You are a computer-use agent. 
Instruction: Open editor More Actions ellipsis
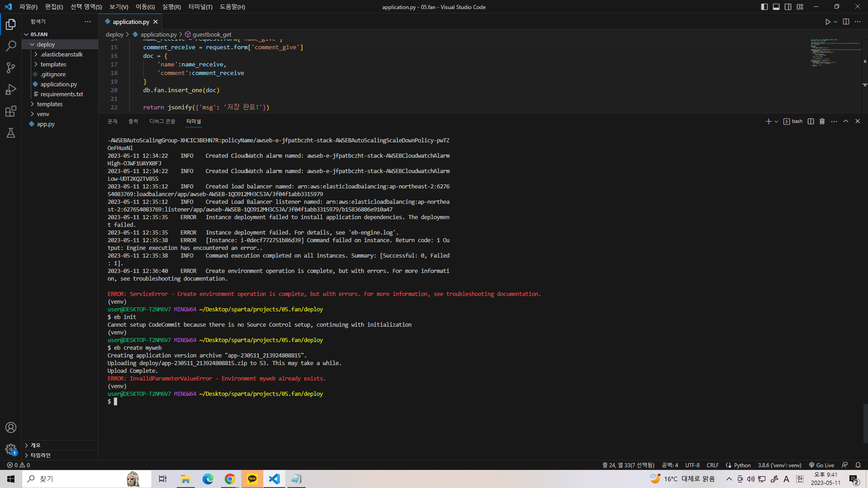(x=858, y=22)
